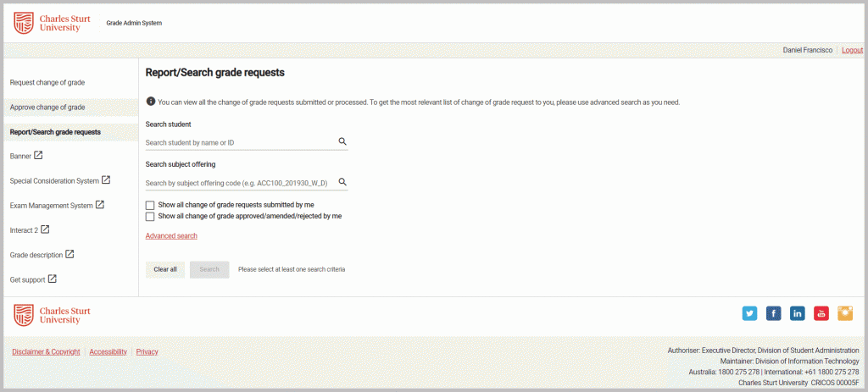The width and height of the screenshot is (868, 392).
Task: Open the Facebook icon link
Action: tap(773, 313)
